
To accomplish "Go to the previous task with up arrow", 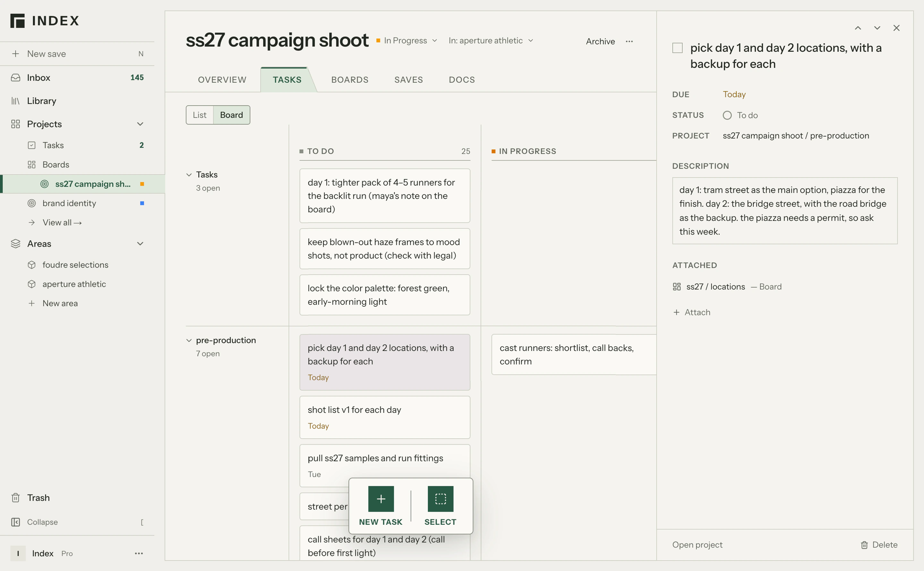I will point(858,28).
